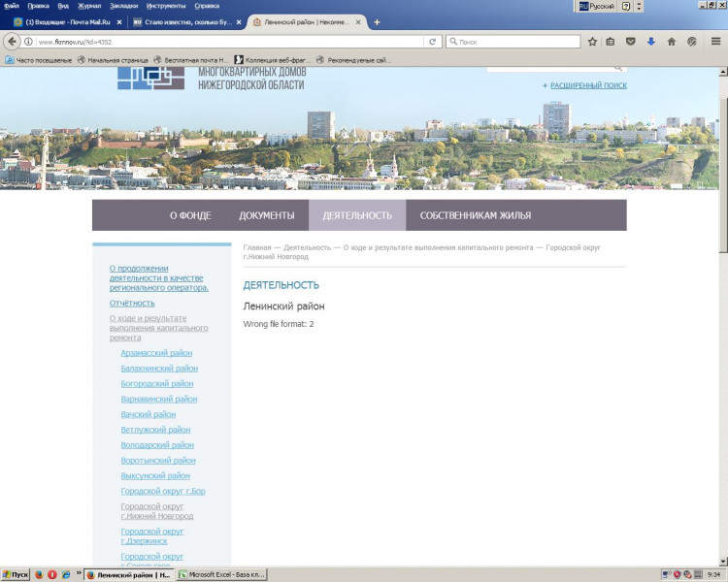Open the Арзамасский район link
Image resolution: width=728 pixels, height=582 pixels.
click(x=156, y=353)
